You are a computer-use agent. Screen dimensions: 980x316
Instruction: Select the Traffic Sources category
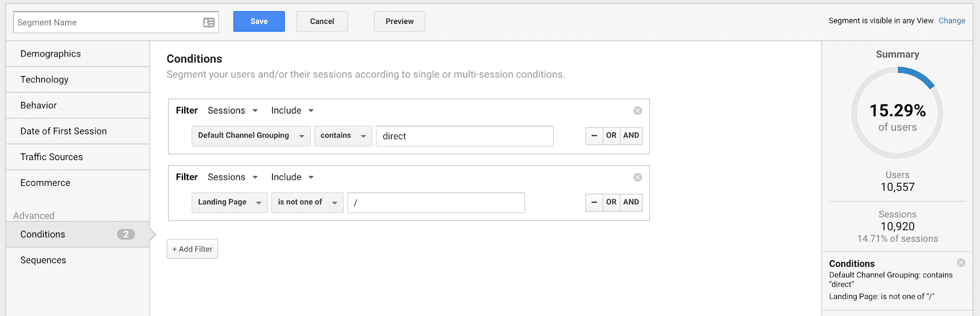click(x=52, y=157)
